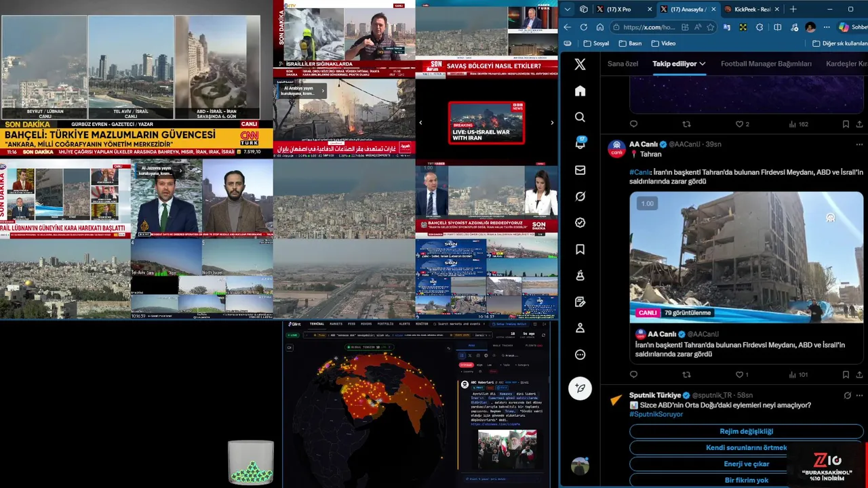Click camera icon on Glint globe map
The height and width of the screenshot is (488, 868).
click(290, 348)
